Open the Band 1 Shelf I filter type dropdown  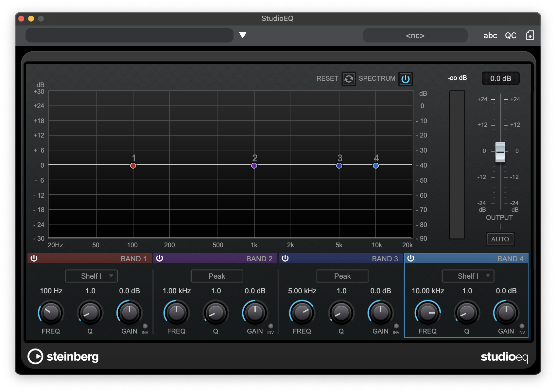(x=92, y=276)
